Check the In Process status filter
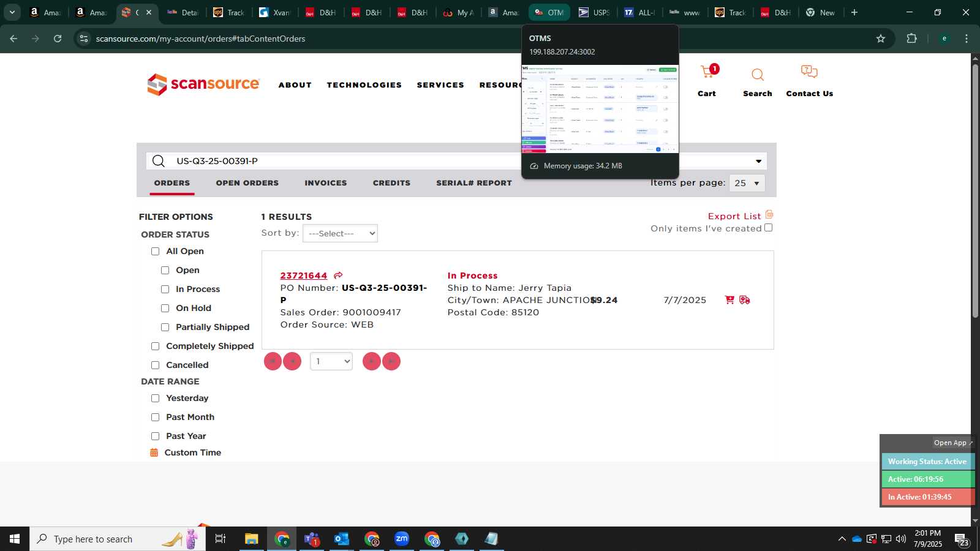980x551 pixels. click(x=165, y=290)
